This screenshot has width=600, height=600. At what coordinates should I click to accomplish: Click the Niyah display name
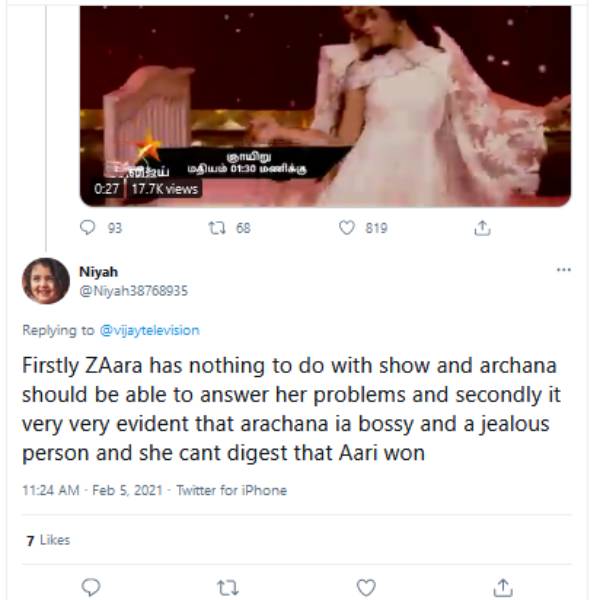94,272
